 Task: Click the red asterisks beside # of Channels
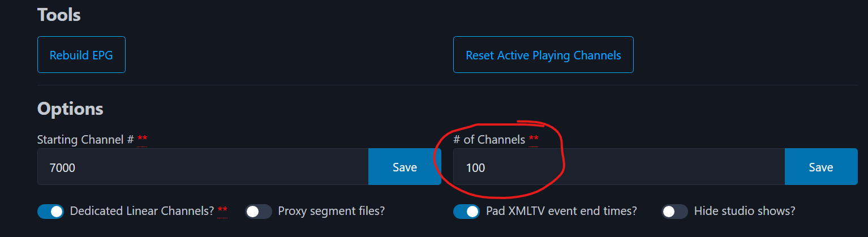point(534,140)
